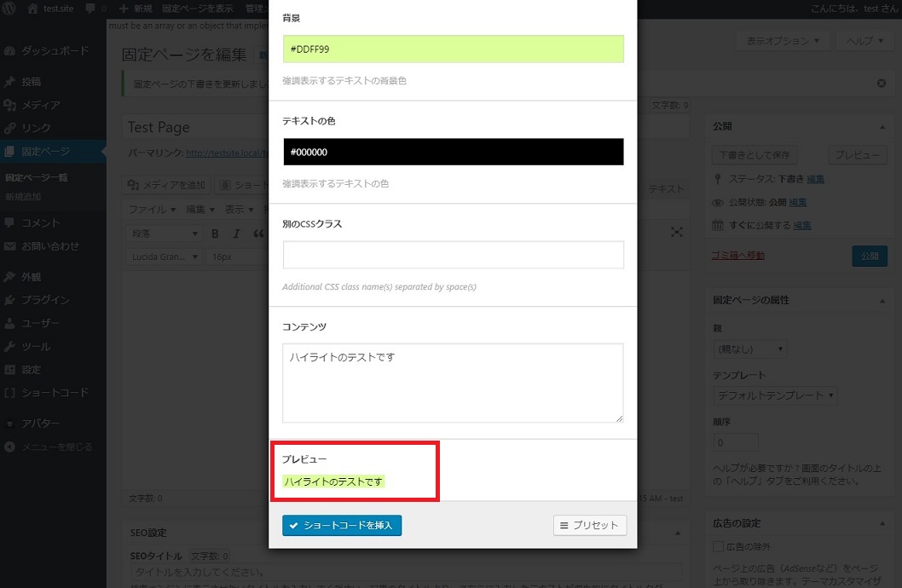Click the WordPress logo in admin bar
This screenshot has height=588, width=902.
pos(10,9)
